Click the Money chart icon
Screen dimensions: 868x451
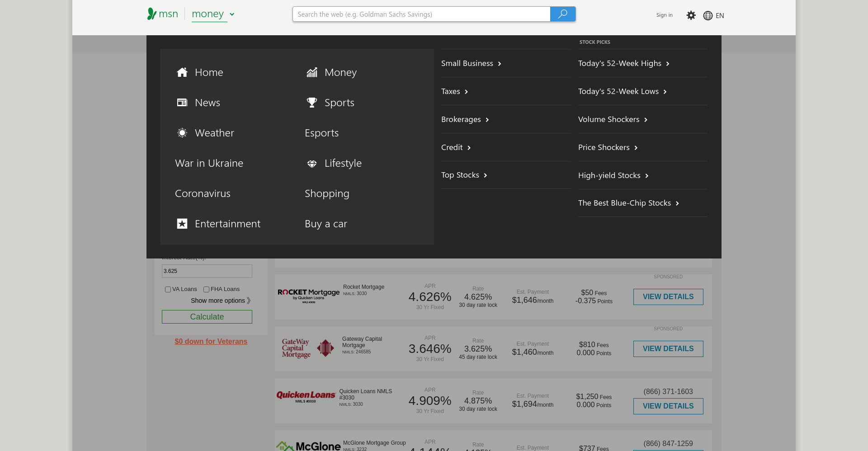click(x=312, y=72)
